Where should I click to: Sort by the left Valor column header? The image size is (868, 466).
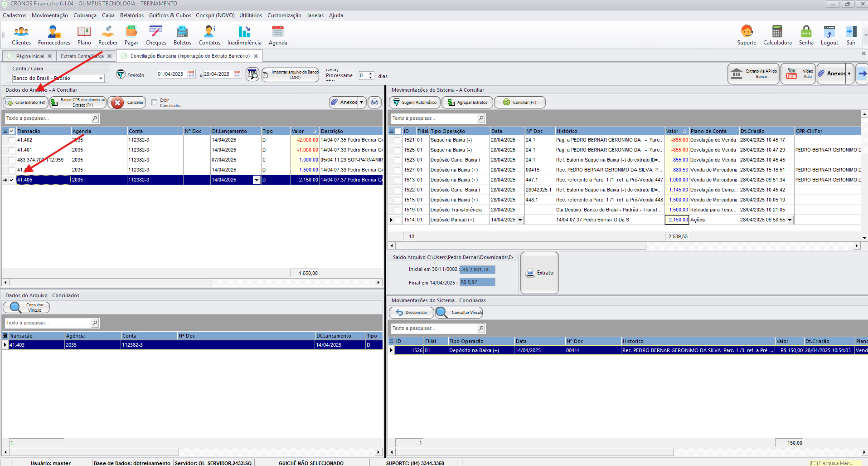pos(305,131)
